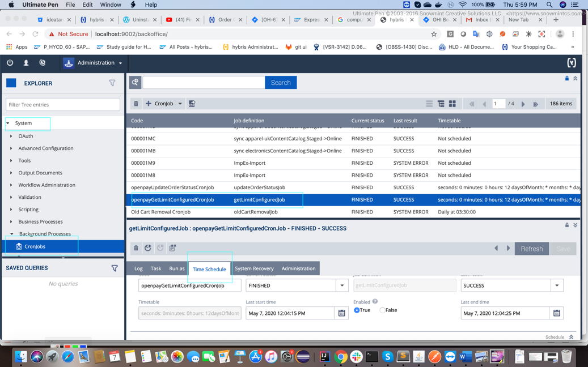This screenshot has height=367, width=588.
Task: Switch to grid view layout icon
Action: point(452,104)
